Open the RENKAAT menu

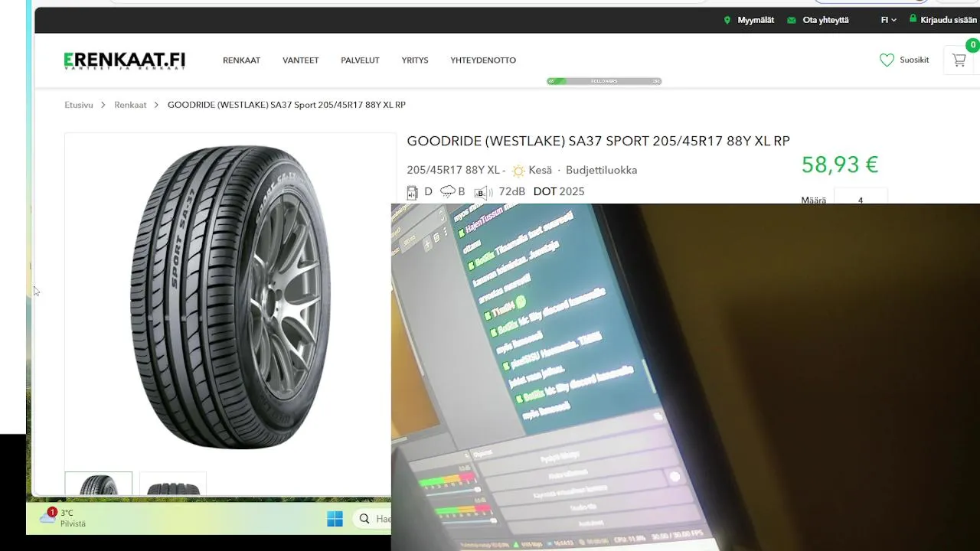pyautogui.click(x=242, y=60)
